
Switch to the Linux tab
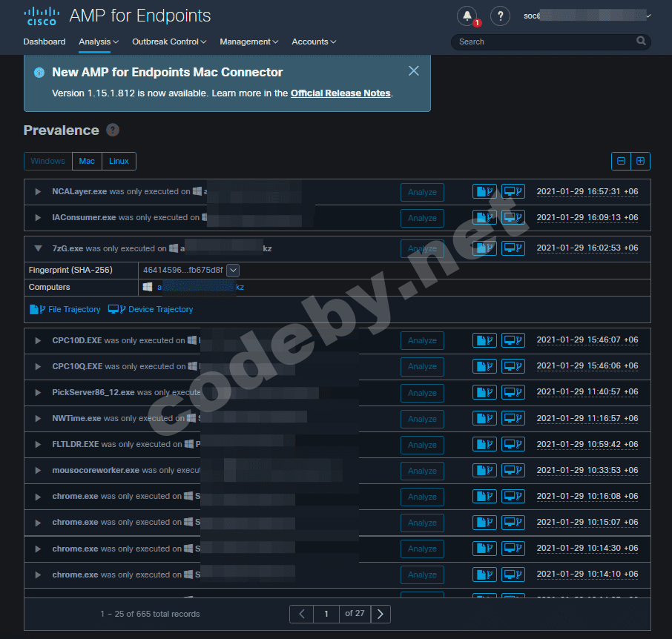pyautogui.click(x=119, y=161)
